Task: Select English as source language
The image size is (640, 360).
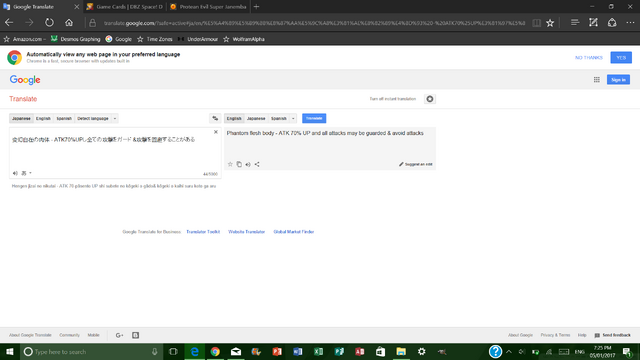Action: pyautogui.click(x=43, y=118)
